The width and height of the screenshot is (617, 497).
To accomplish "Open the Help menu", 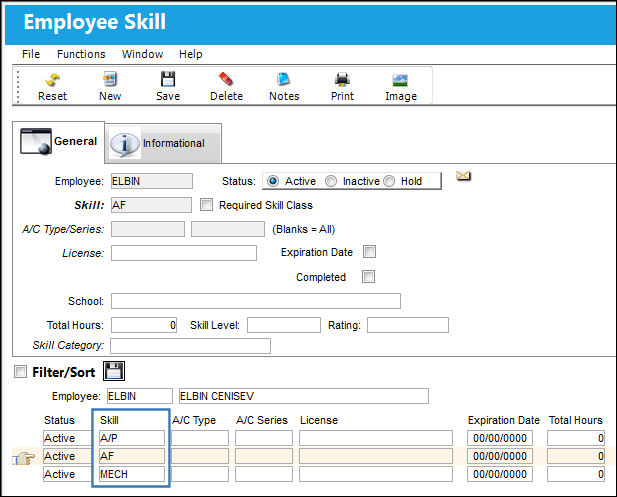I will (190, 54).
